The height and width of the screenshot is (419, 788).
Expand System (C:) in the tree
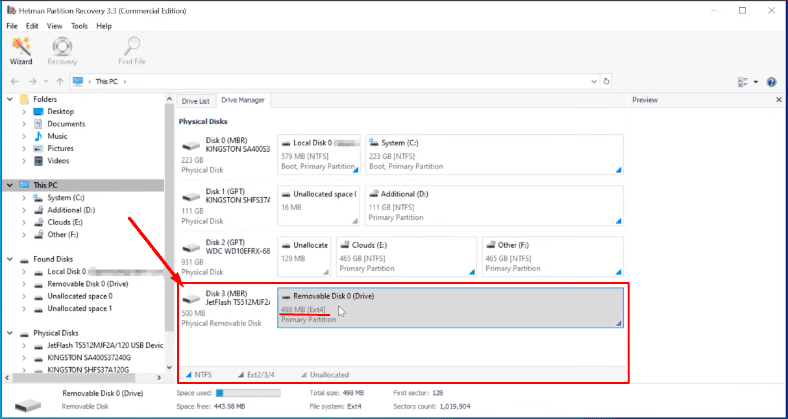[x=24, y=198]
